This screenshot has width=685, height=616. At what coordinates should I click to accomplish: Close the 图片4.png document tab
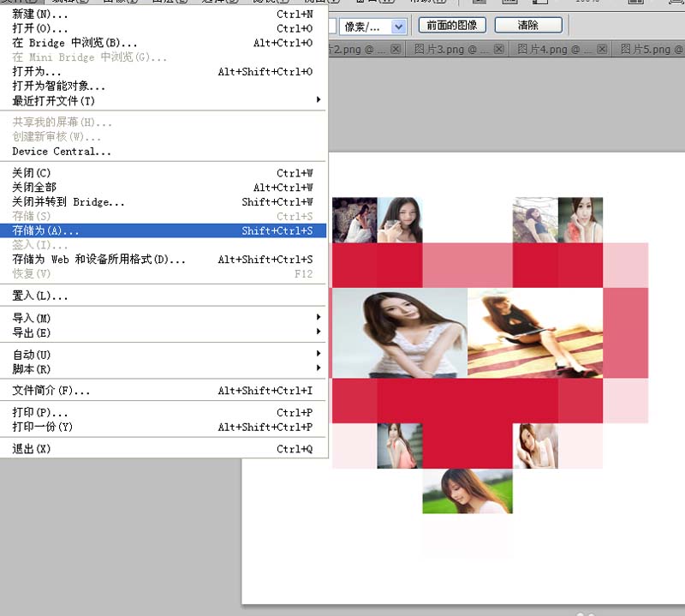(602, 50)
